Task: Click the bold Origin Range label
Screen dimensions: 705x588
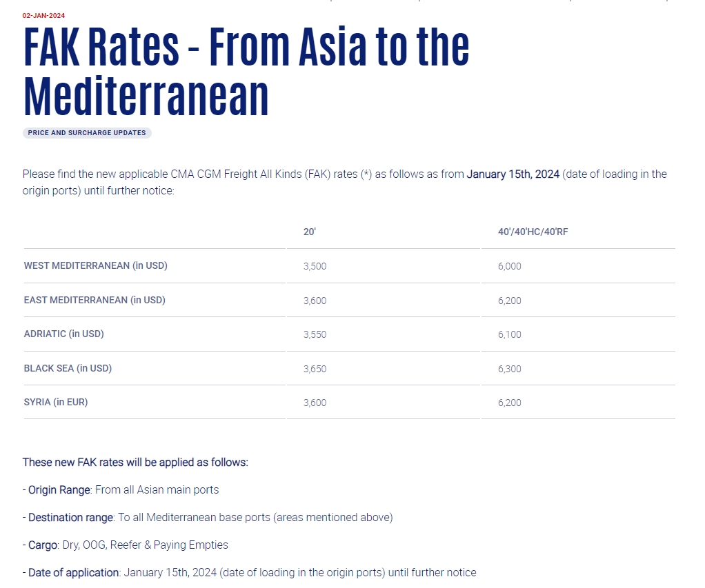Action: click(x=59, y=490)
